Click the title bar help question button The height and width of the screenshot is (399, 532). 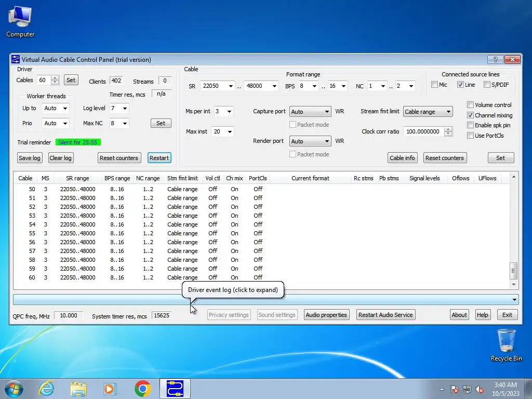click(495, 59)
